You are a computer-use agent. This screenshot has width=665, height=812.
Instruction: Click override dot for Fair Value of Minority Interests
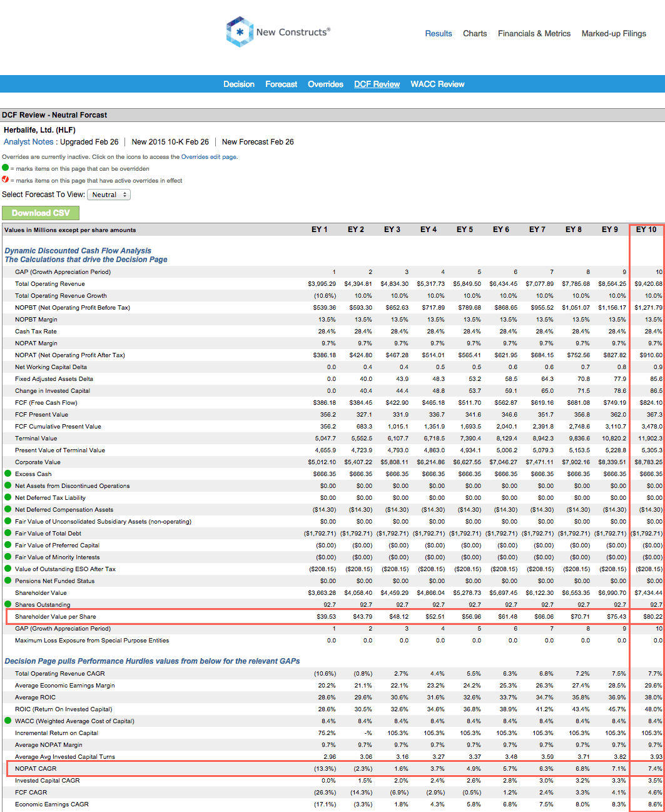click(x=8, y=557)
